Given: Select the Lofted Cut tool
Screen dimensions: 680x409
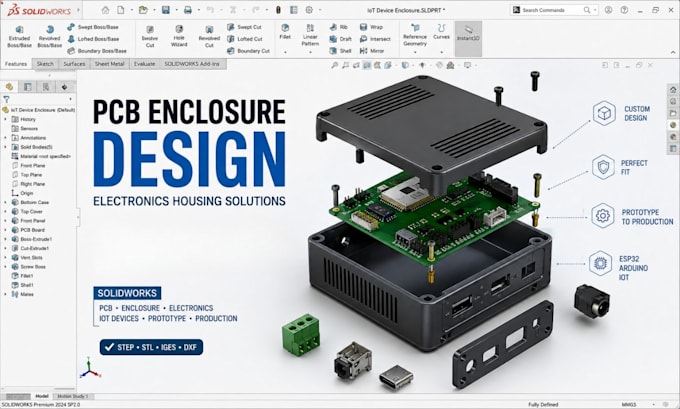Looking at the screenshot, I should click(x=245, y=39).
